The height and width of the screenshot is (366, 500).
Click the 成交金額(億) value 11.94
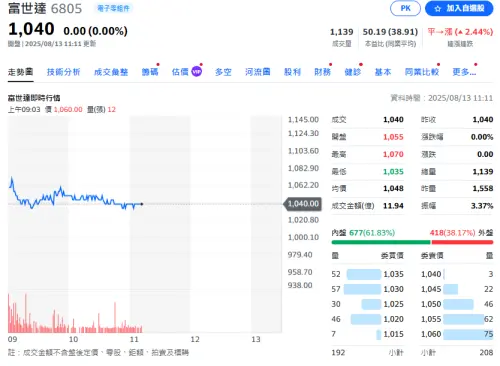[393, 206]
